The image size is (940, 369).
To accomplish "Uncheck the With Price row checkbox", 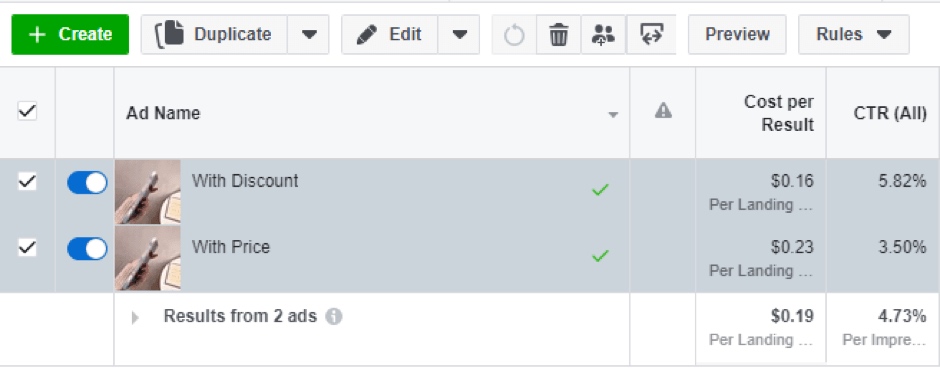I will [x=27, y=247].
